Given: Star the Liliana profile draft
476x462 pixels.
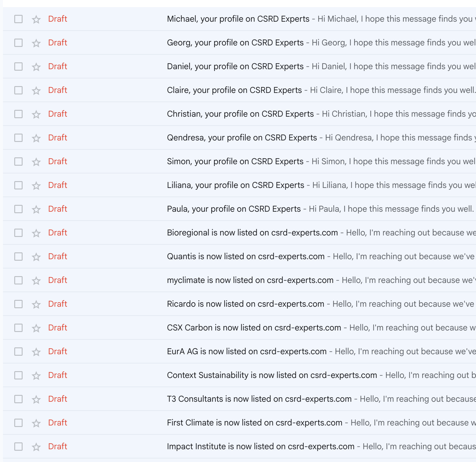Looking at the screenshot, I should 36,186.
